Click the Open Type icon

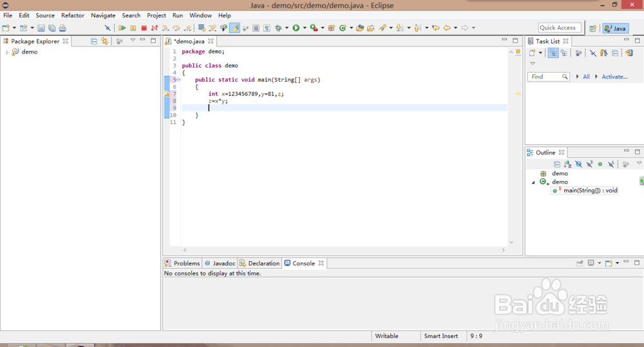click(360, 28)
